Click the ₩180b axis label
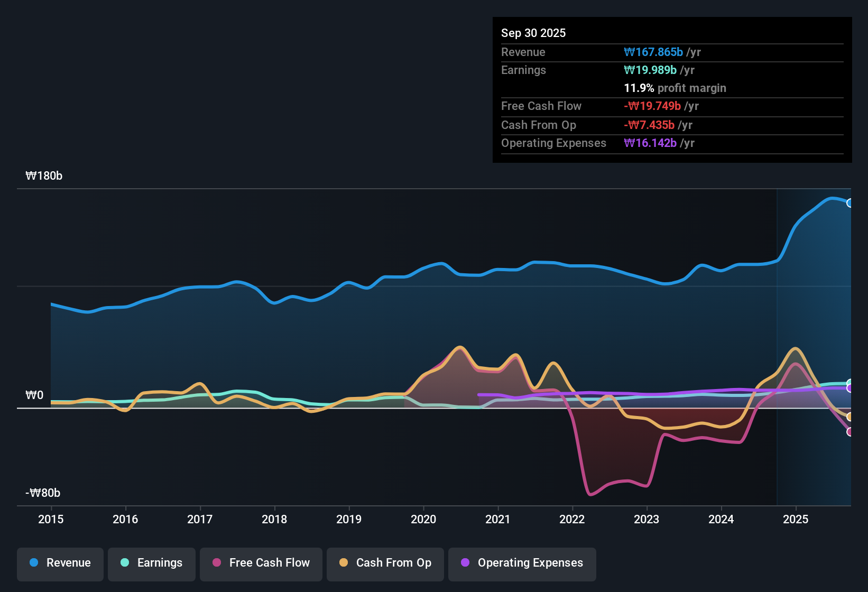Screen dimensions: 868x592 click(44, 176)
